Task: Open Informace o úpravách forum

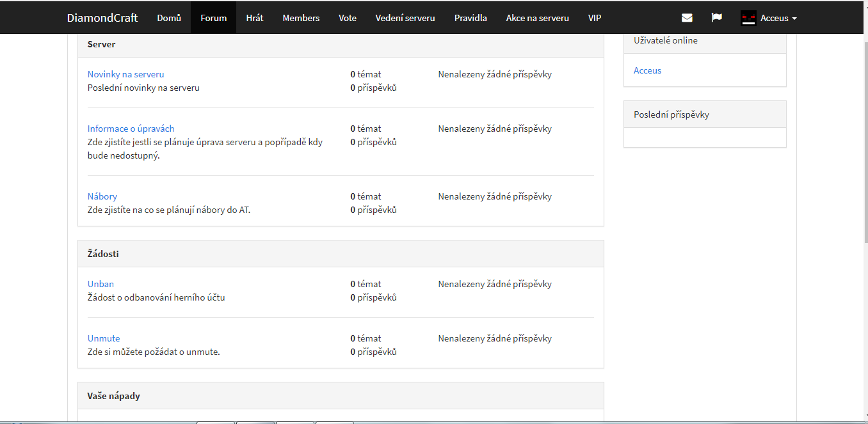Action: click(131, 129)
